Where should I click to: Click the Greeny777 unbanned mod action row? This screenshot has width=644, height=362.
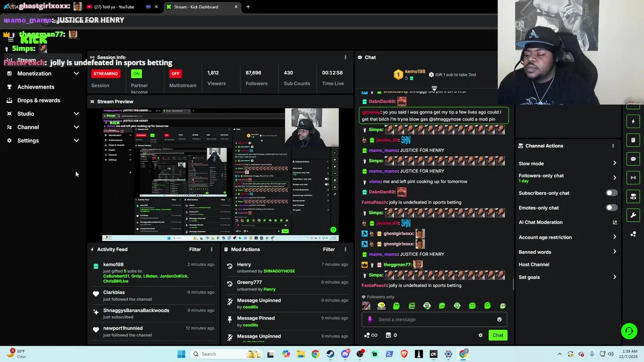pos(287,286)
